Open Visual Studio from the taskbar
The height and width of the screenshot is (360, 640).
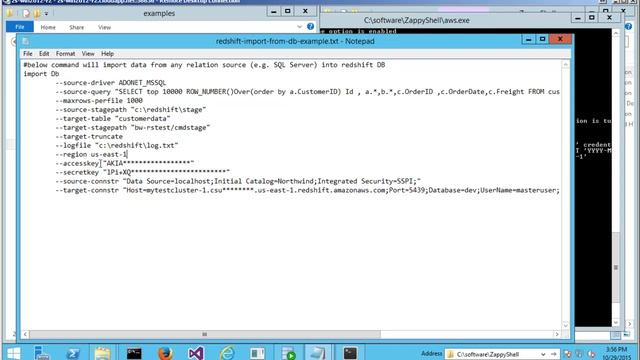196,353
